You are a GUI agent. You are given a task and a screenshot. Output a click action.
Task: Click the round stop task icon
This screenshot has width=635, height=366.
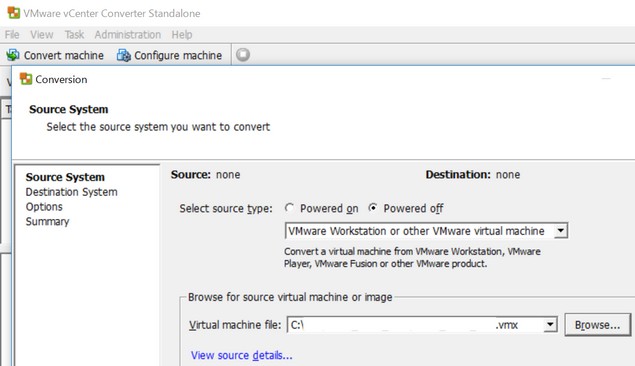click(243, 55)
